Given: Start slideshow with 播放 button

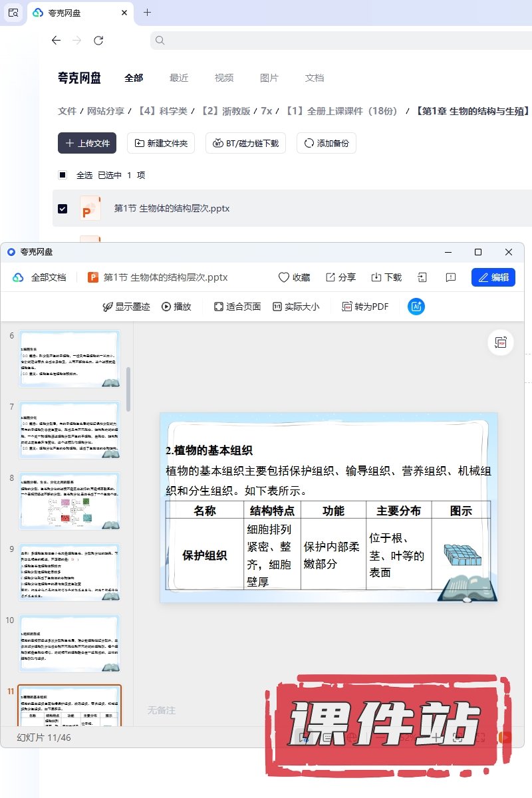Looking at the screenshot, I should pos(166,307).
